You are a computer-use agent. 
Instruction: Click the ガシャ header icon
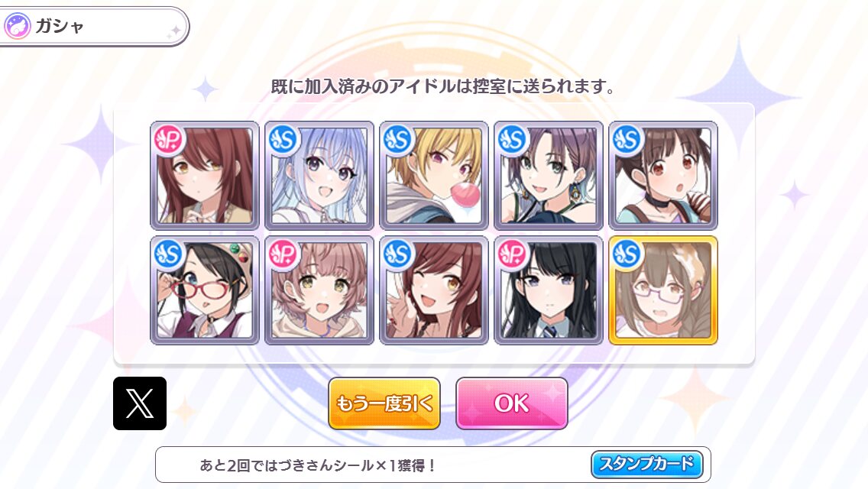[17, 26]
